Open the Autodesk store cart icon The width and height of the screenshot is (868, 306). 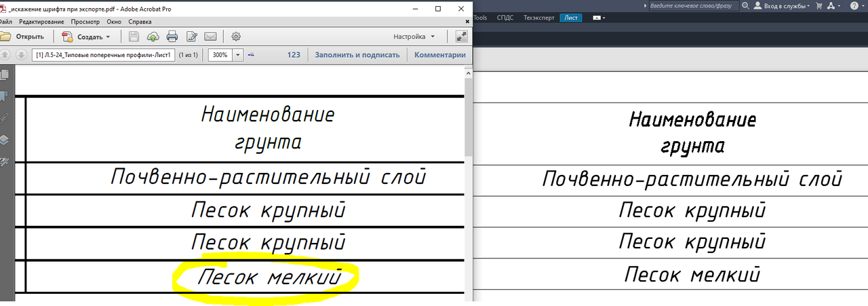[x=819, y=5]
